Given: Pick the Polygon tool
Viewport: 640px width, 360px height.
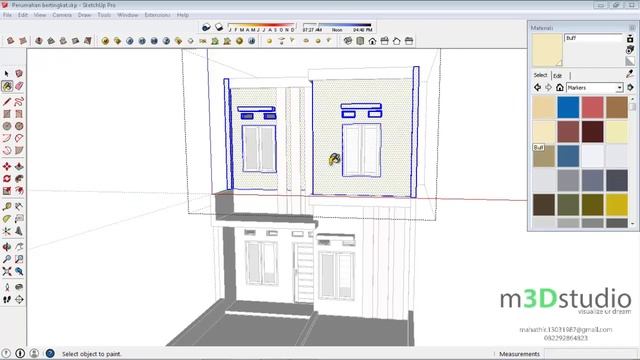Looking at the screenshot, I should point(19,126).
